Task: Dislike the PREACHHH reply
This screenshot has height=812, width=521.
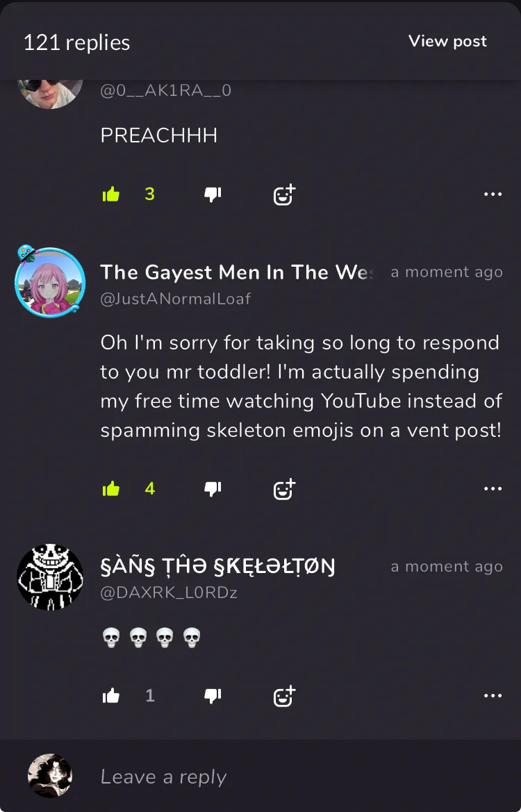Action: coord(213,194)
